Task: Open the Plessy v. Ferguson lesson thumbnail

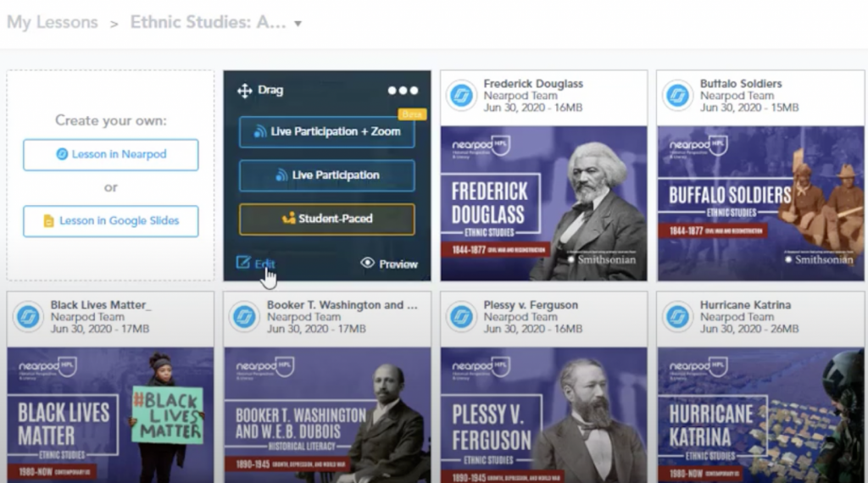Action: pos(543,415)
